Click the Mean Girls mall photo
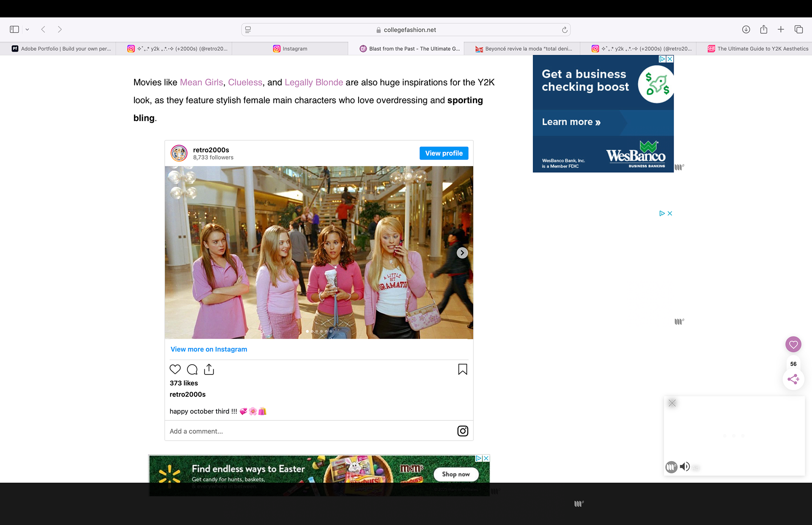The width and height of the screenshot is (812, 525). click(x=319, y=253)
